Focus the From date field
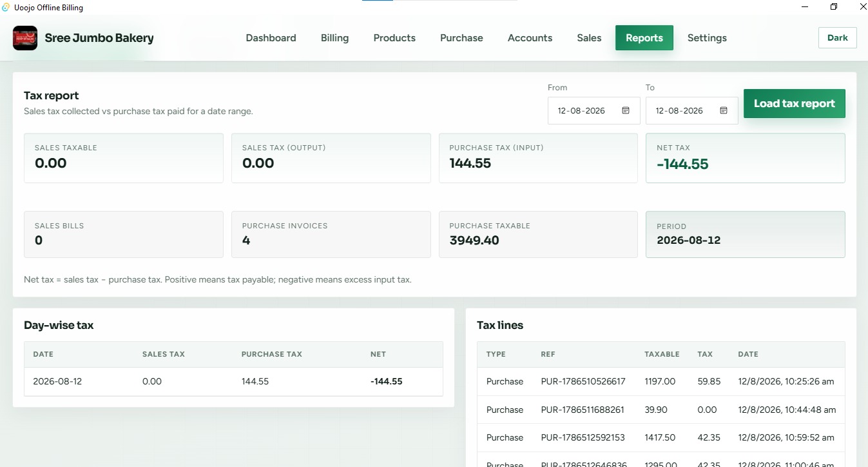 [x=594, y=111]
